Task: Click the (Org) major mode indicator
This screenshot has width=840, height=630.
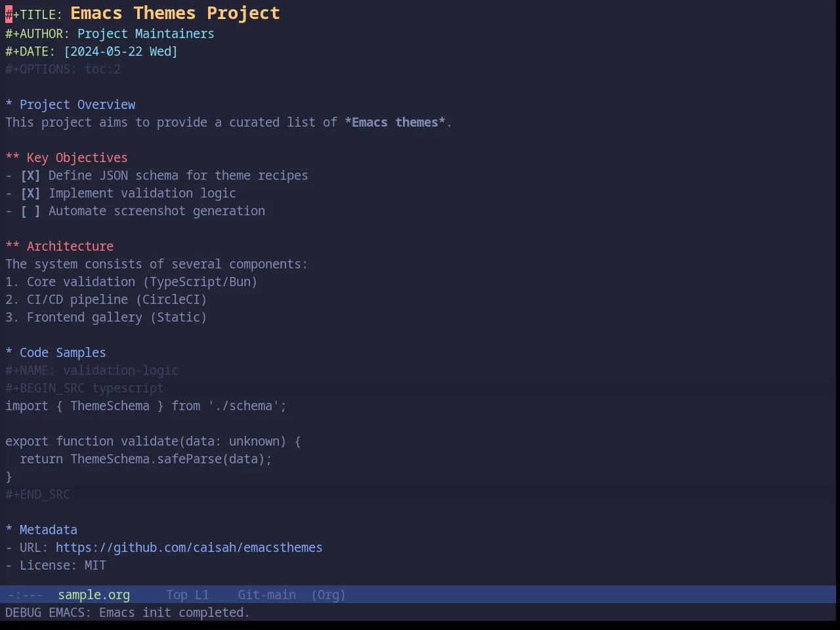Action: tap(328, 595)
